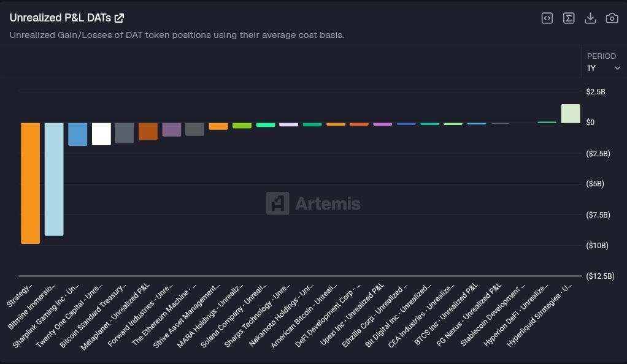Click the Stablecoin Development axis label
Screen dimensions: 627x364
(493, 315)
